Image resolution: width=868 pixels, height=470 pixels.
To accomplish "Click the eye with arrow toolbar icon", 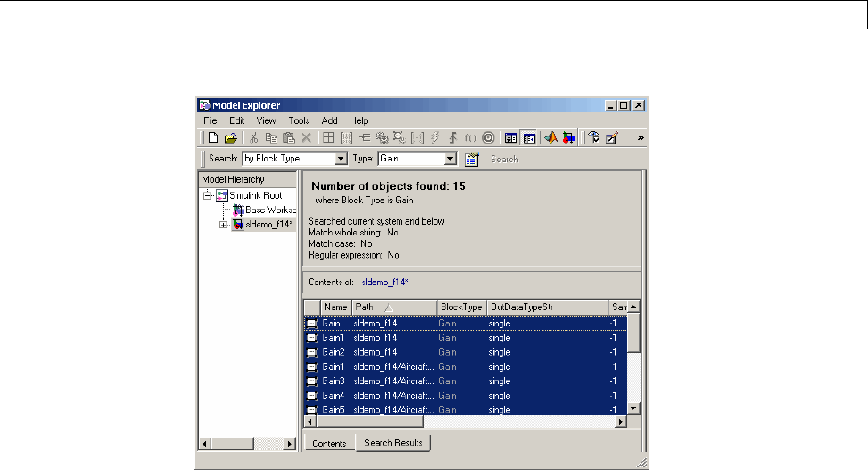I will 594,138.
